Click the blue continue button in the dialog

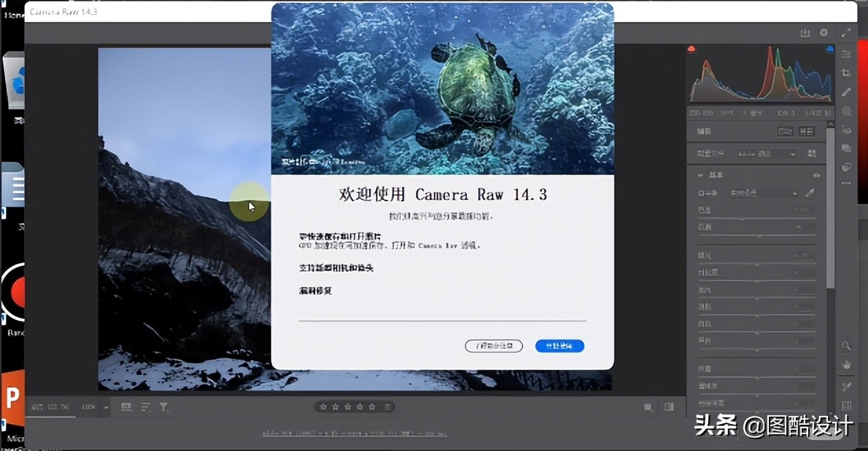pyautogui.click(x=559, y=346)
